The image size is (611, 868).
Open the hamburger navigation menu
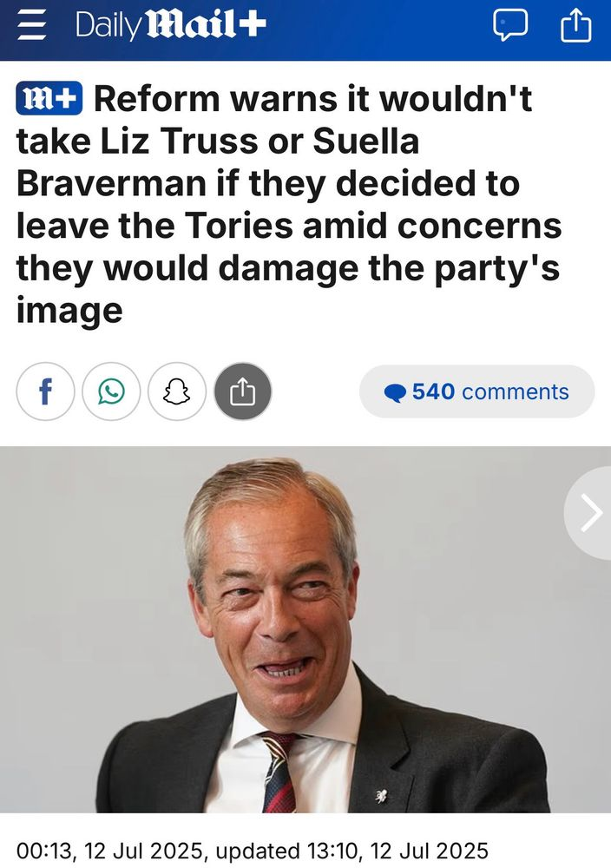(x=31, y=25)
